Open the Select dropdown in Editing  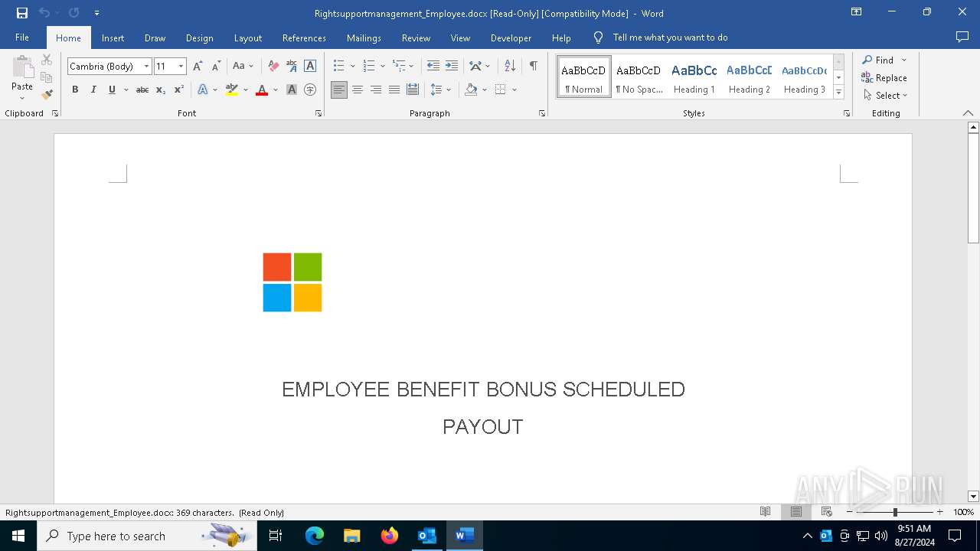point(885,96)
